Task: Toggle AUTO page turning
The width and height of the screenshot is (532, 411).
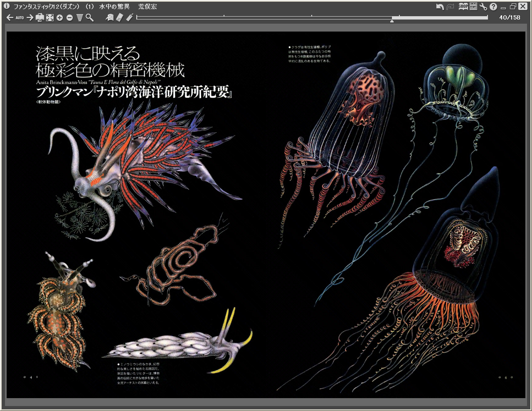Action: tap(20, 17)
